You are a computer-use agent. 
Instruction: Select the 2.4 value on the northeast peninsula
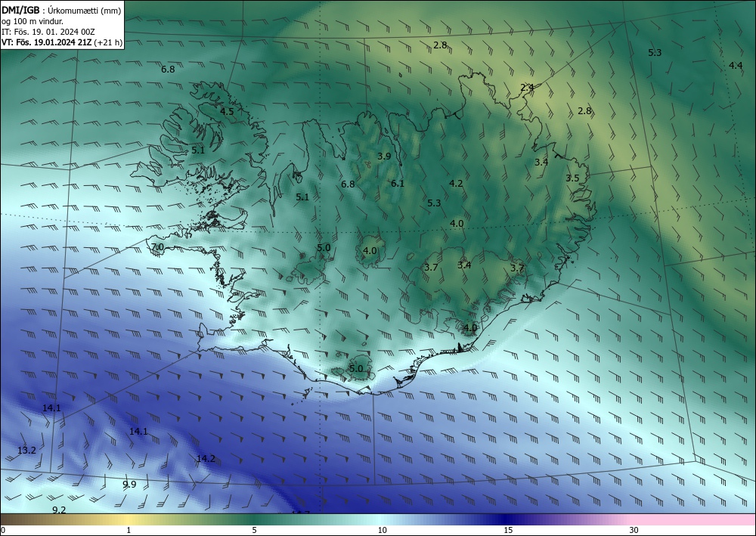pyautogui.click(x=527, y=87)
